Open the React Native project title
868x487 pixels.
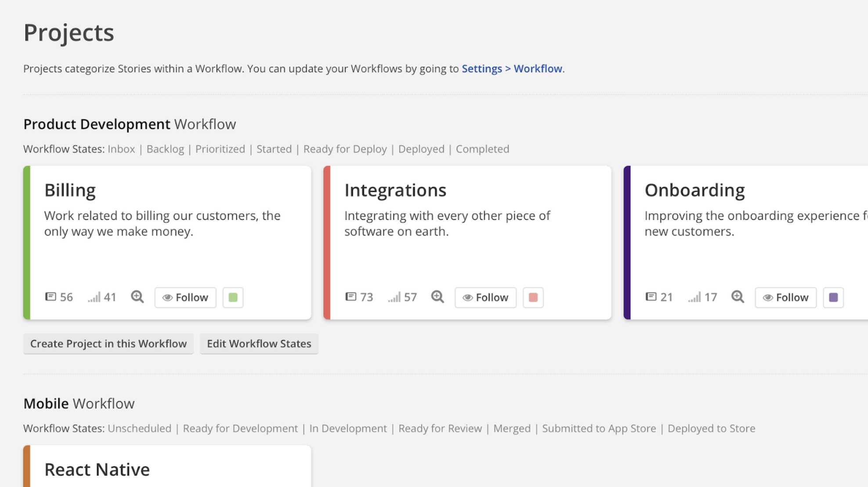click(97, 469)
